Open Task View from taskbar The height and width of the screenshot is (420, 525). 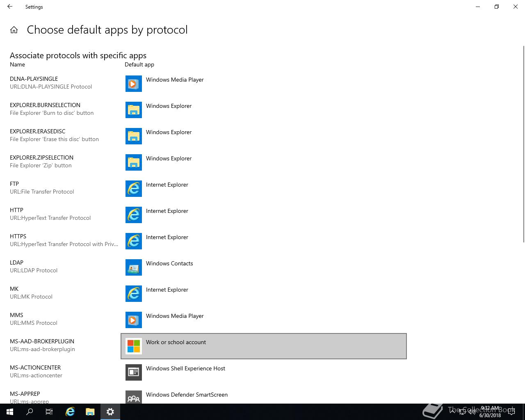[49, 412]
